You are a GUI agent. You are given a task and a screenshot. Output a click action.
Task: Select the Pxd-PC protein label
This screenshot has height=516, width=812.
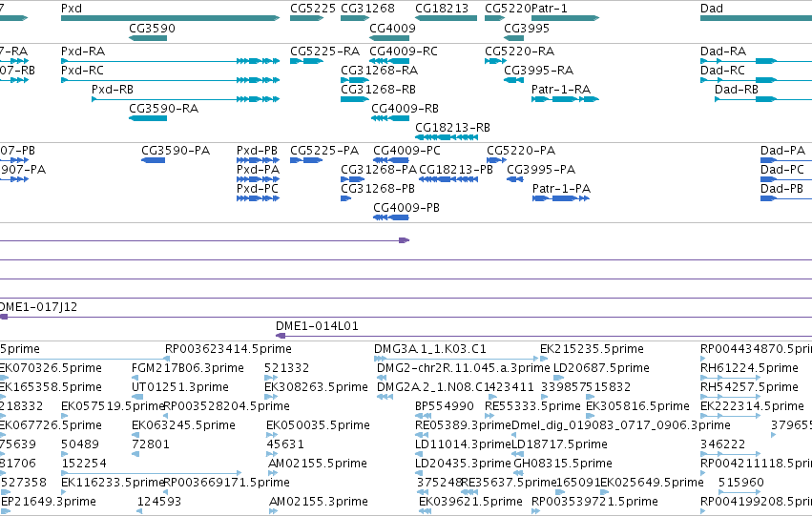(x=258, y=189)
